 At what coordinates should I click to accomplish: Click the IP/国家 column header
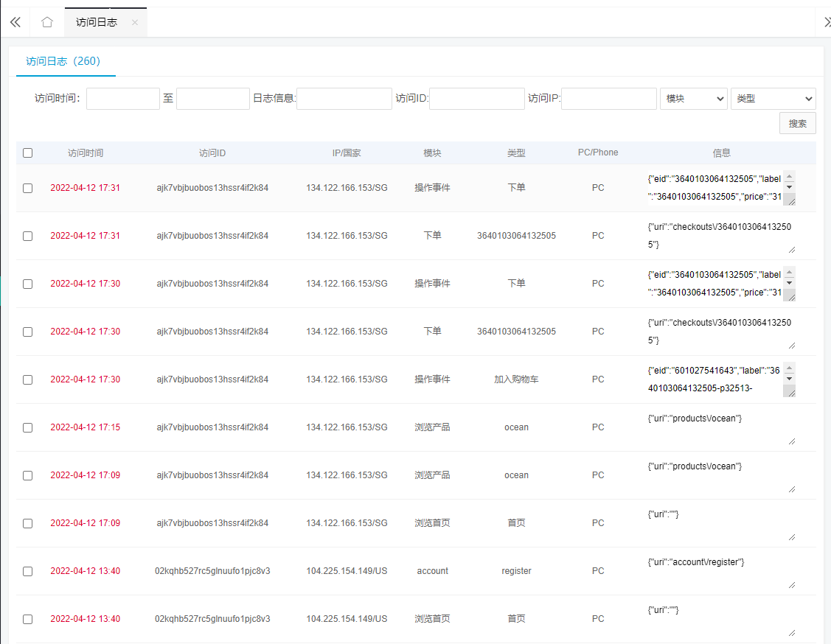coord(347,153)
